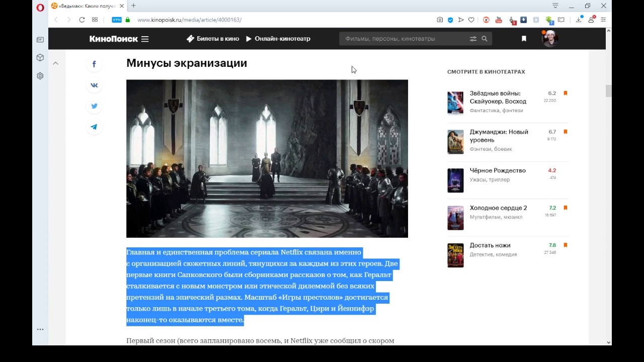Open news panel in Opera sidebar
644x362 pixels.
click(40, 40)
